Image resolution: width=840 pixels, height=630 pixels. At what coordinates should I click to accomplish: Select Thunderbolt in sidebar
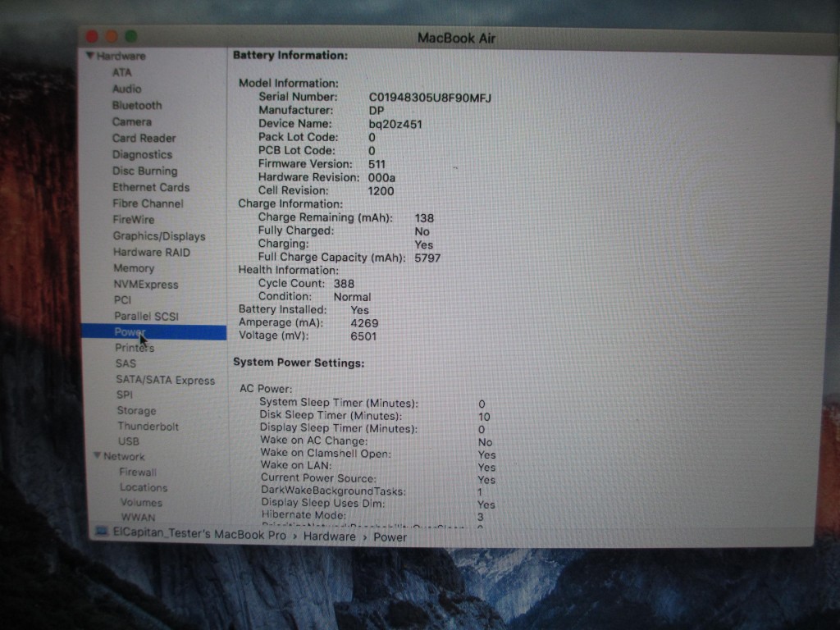click(148, 427)
